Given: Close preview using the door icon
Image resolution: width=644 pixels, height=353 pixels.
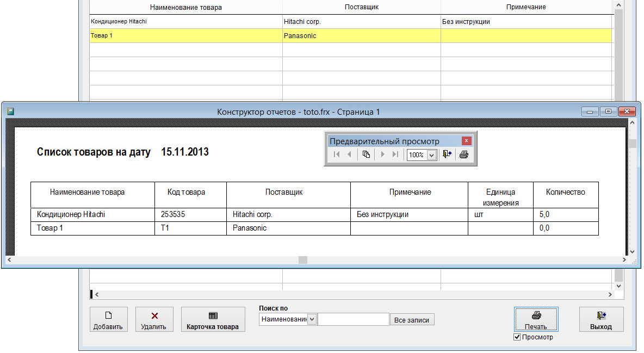Looking at the screenshot, I should coord(447,154).
